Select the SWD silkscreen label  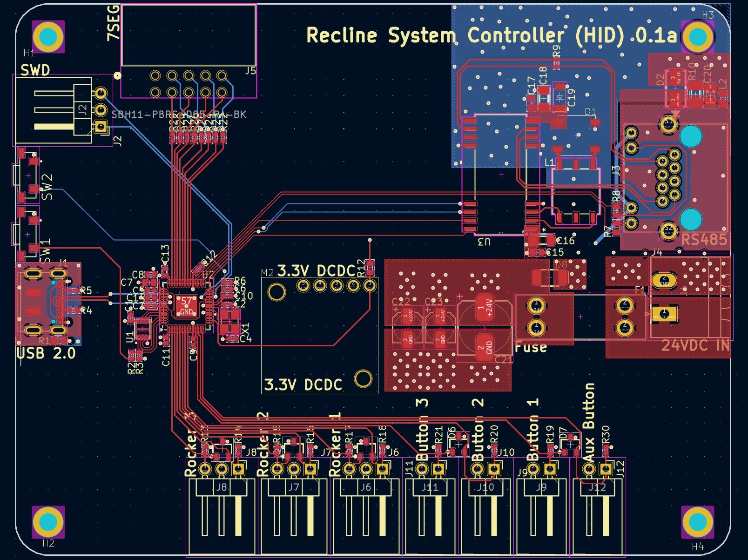(x=35, y=70)
